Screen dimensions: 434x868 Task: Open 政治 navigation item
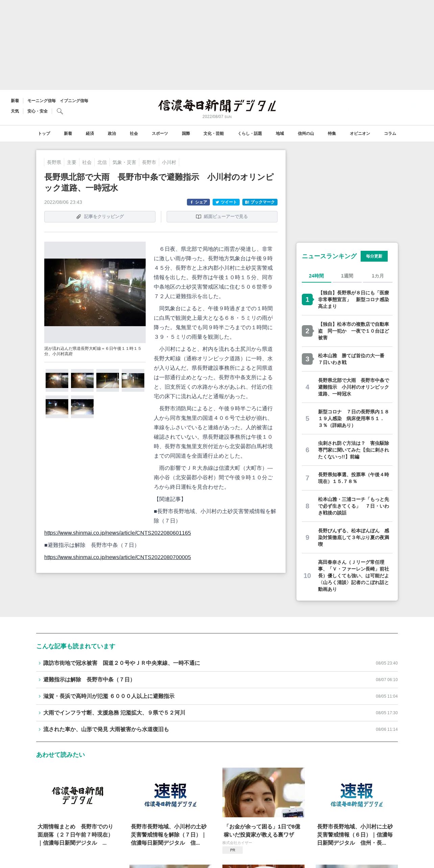(x=112, y=134)
